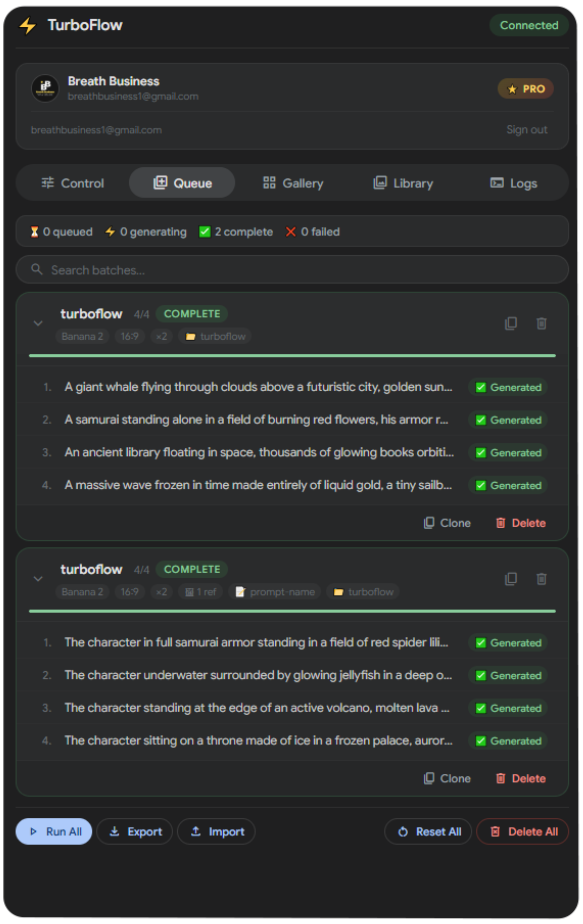Viewport: 583px width, 924px height.
Task: Clone the first turboflow batch
Action: point(447,523)
